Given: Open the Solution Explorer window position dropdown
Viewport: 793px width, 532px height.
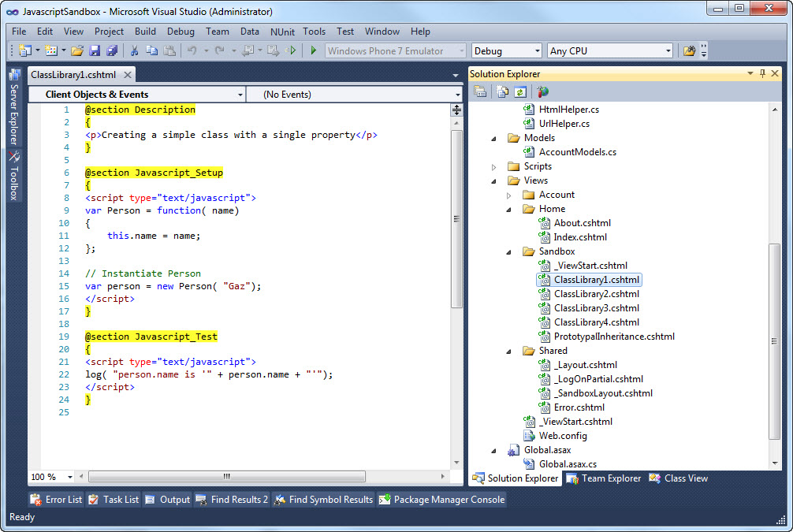Looking at the screenshot, I should [750, 74].
